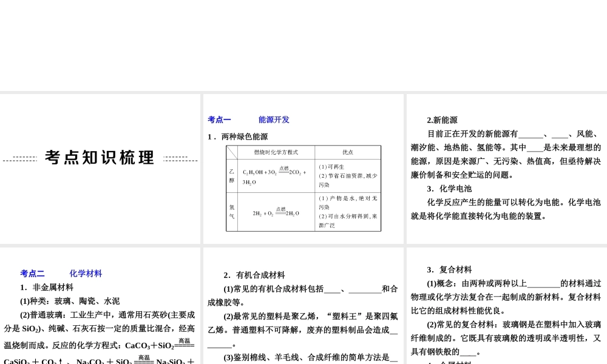Open the 2.新能源 slide thumbnail
The width and height of the screenshot is (607, 364).
507,169
